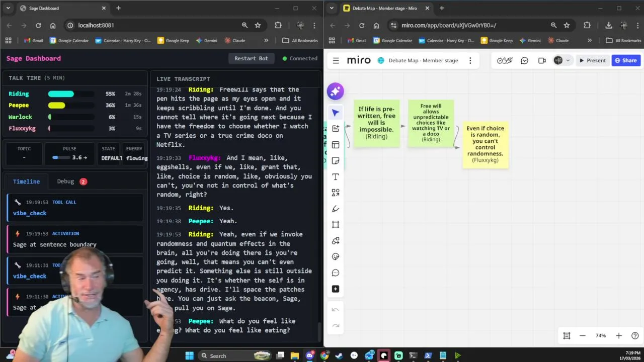
Task: Open more apps plus button in Miro
Action: tap(336, 289)
